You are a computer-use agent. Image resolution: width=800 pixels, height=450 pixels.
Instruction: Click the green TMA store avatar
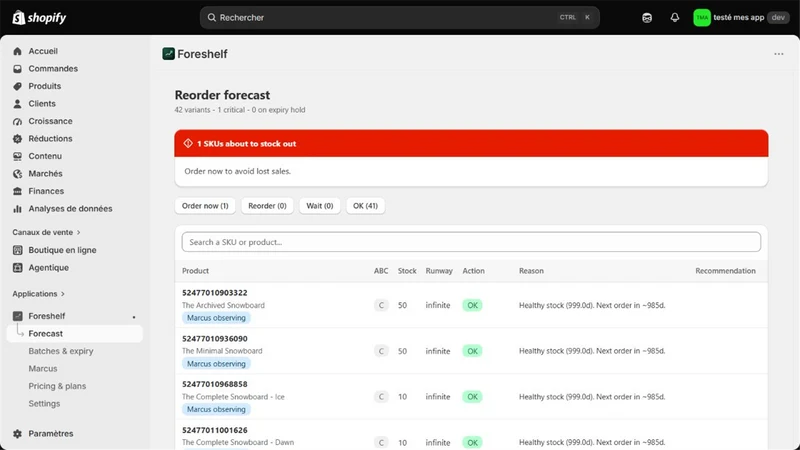pos(702,17)
